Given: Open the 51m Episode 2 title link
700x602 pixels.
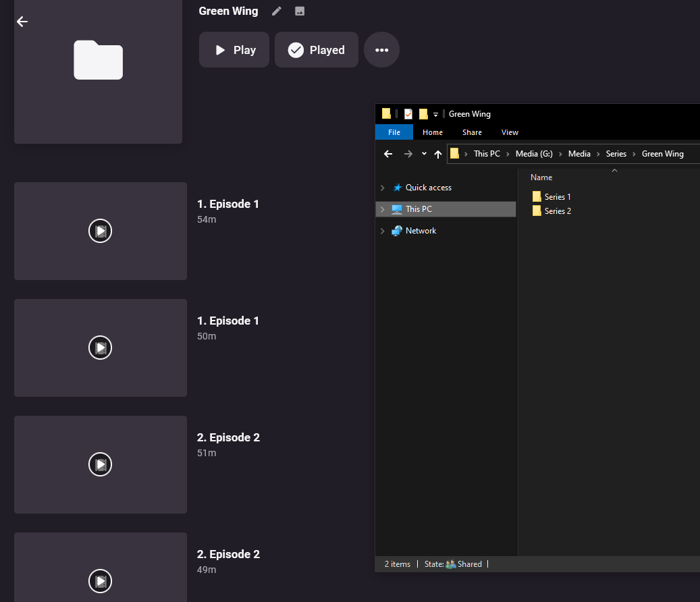Looking at the screenshot, I should [228, 437].
